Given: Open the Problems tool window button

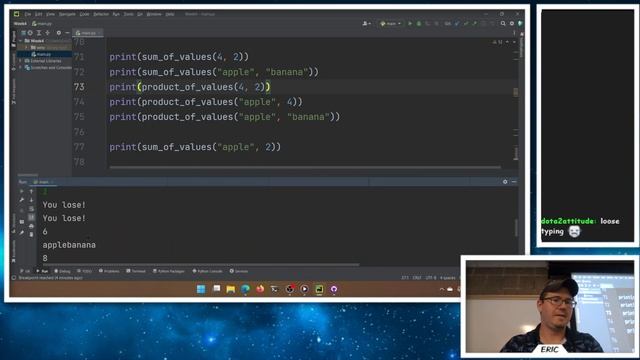Looking at the screenshot, I should click(x=109, y=271).
